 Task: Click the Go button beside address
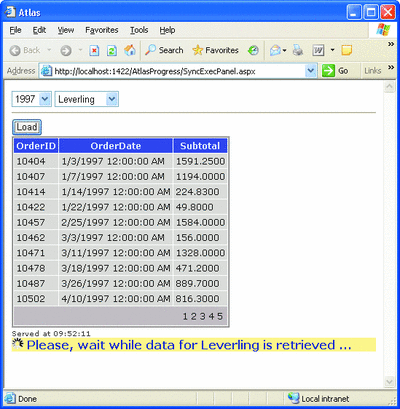tap(336, 71)
